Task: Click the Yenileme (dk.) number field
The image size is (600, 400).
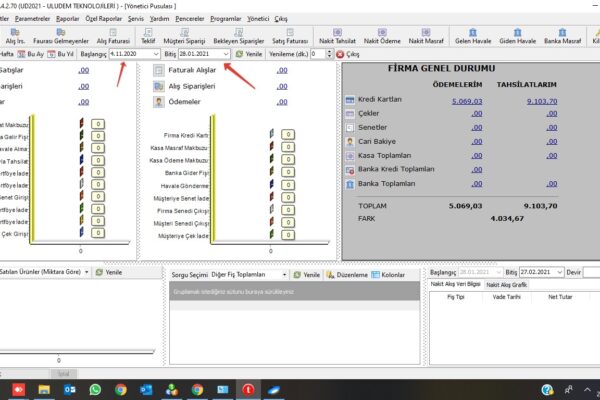Action: [x=317, y=53]
